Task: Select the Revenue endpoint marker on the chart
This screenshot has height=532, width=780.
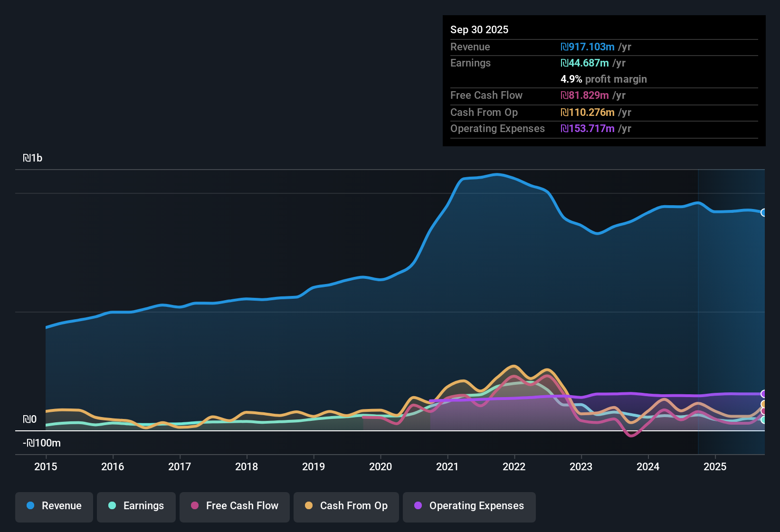Action: [x=764, y=213]
